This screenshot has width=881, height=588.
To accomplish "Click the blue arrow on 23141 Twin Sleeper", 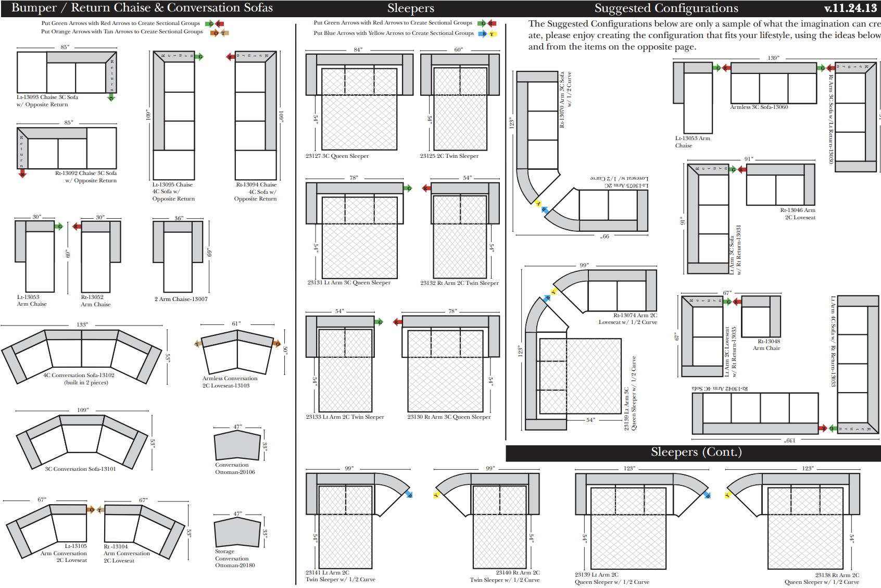I will coord(409,494).
